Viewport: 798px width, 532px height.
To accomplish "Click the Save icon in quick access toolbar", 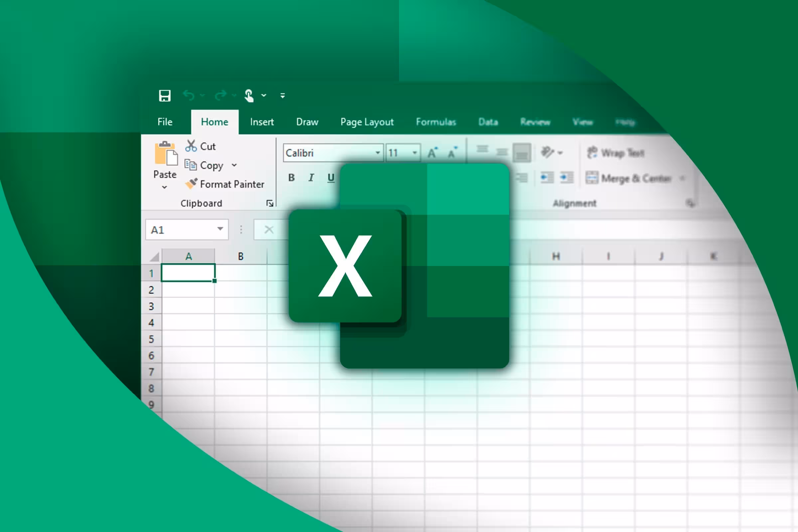I will tap(165, 96).
